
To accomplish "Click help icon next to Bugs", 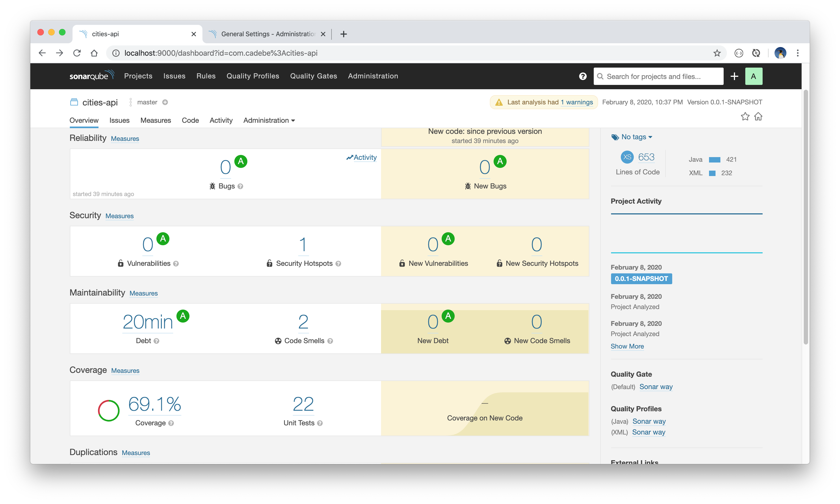I will (240, 186).
